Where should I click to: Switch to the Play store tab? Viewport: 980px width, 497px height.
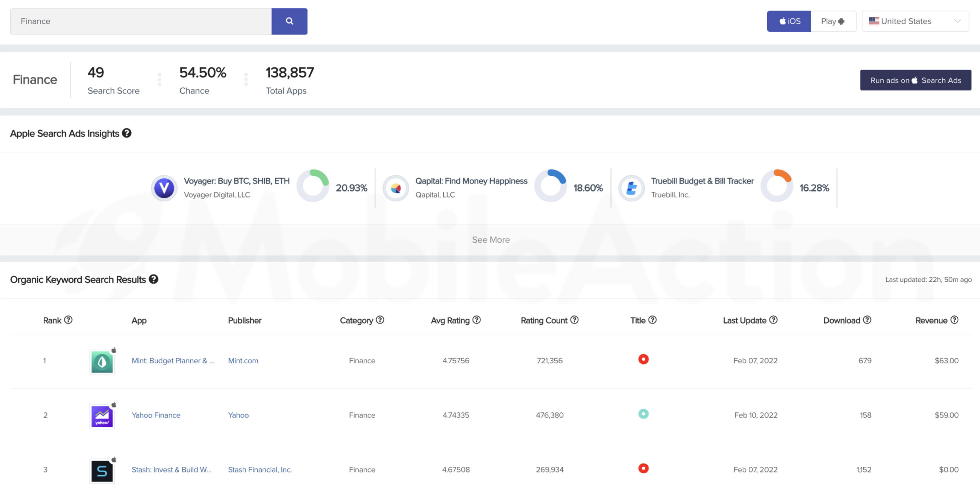pos(833,21)
